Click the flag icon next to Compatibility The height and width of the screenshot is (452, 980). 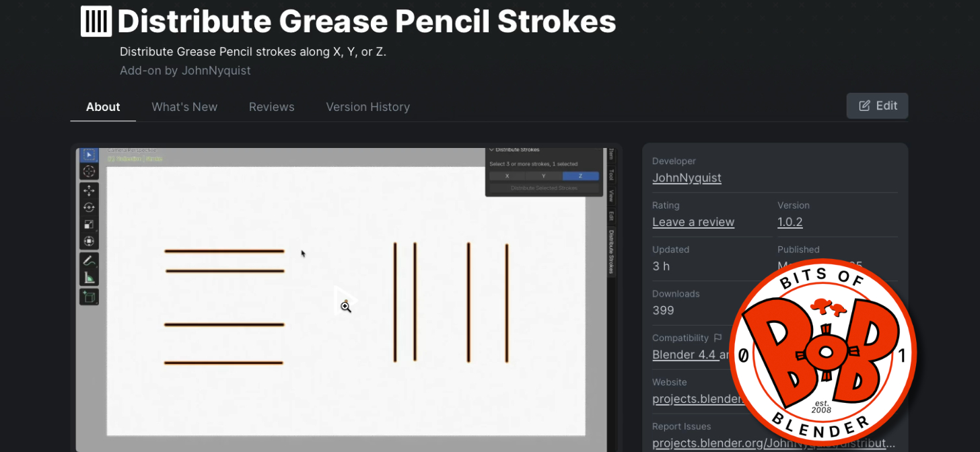click(718, 338)
